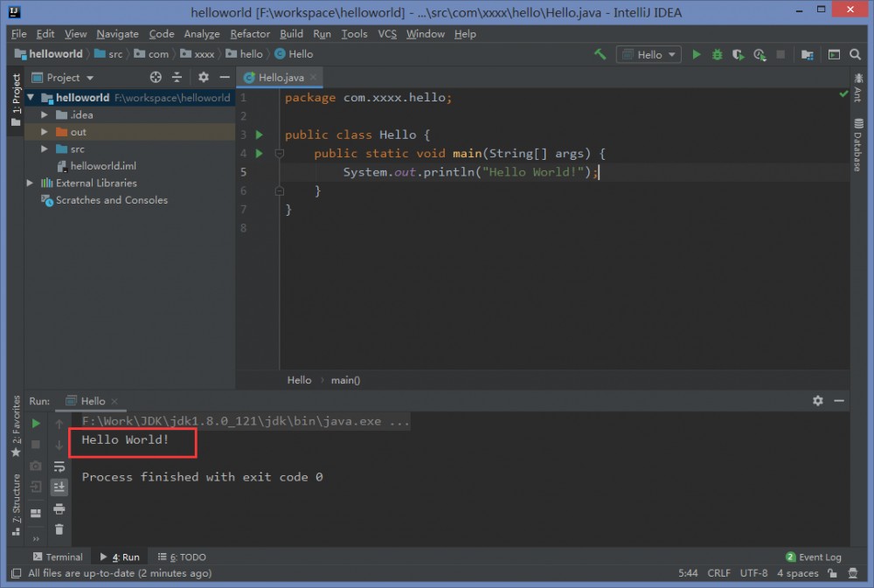This screenshot has height=588, width=874.
Task: Click the CRLF line separator indicator
Action: point(718,573)
